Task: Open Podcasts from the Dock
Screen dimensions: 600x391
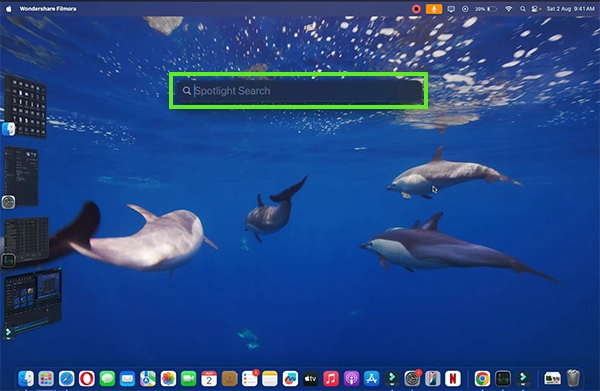Action: click(351, 379)
